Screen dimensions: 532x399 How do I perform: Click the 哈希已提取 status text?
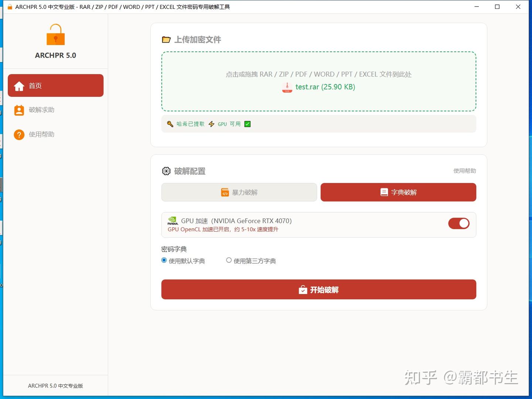190,124
